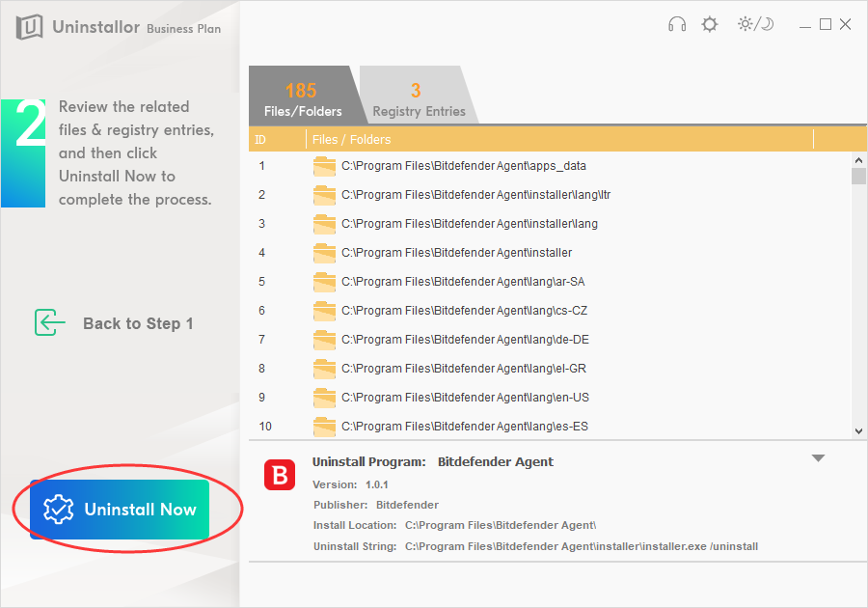Select path ending lang\es-ES

point(465,427)
